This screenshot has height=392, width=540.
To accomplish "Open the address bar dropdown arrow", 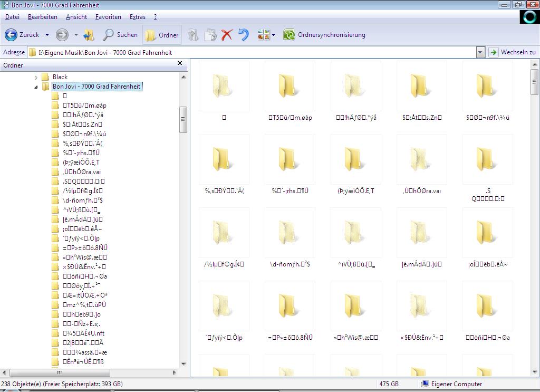I will coord(480,52).
